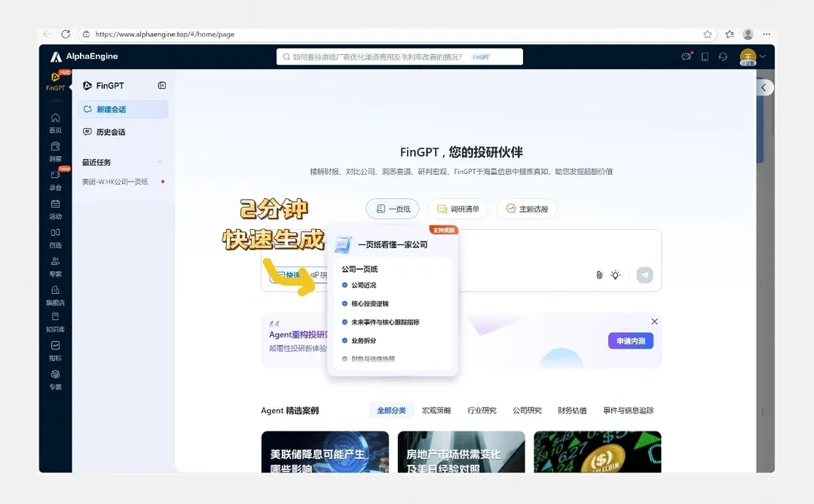814x504 pixels.
Task: Click the 申请内测 button in the banner
Action: (x=630, y=341)
